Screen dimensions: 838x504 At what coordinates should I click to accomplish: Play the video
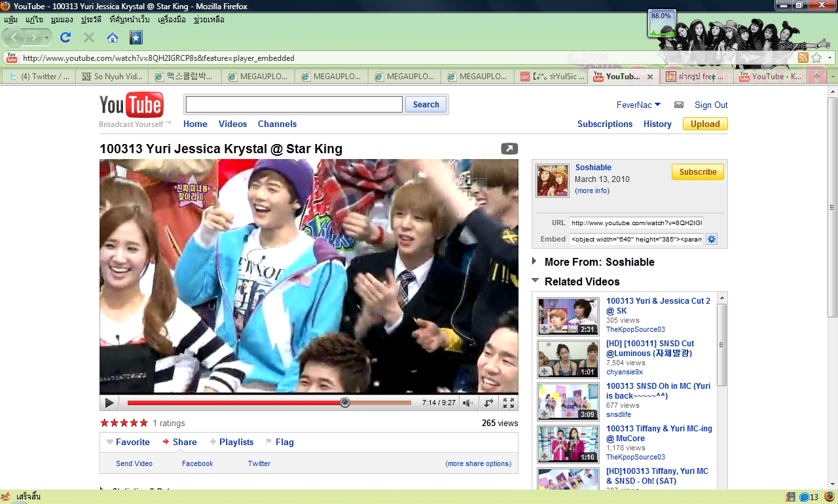[x=109, y=403]
